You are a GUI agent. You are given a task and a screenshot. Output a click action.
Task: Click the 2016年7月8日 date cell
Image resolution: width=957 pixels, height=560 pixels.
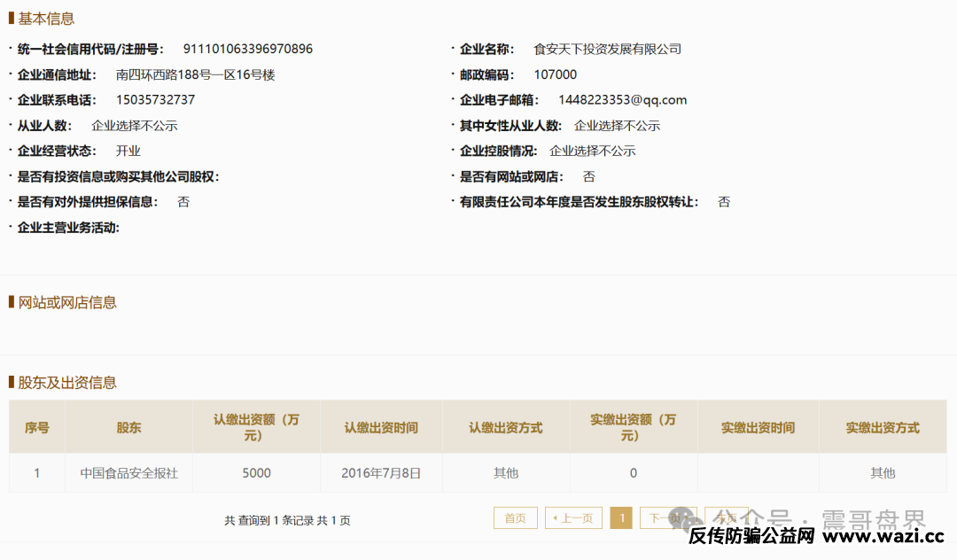tap(381, 473)
